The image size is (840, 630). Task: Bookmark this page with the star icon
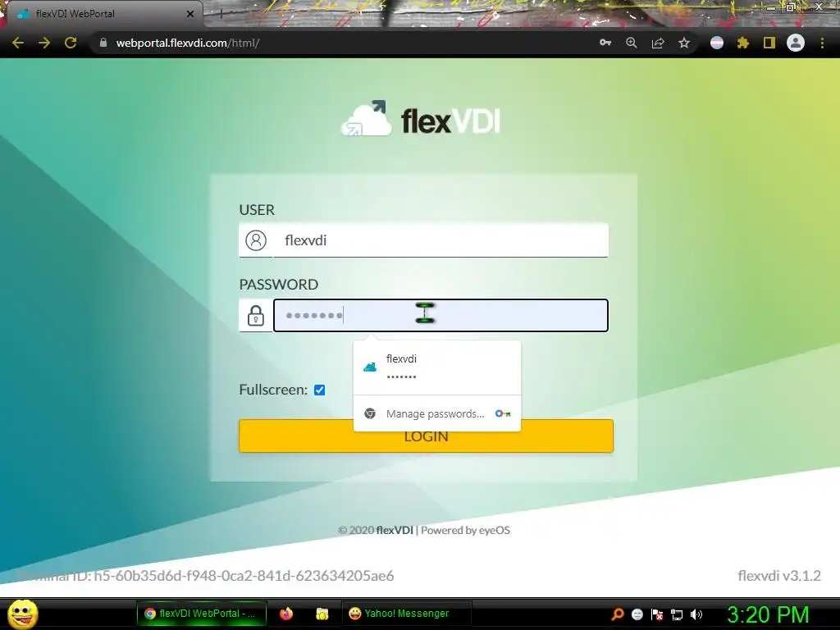pyautogui.click(x=684, y=43)
